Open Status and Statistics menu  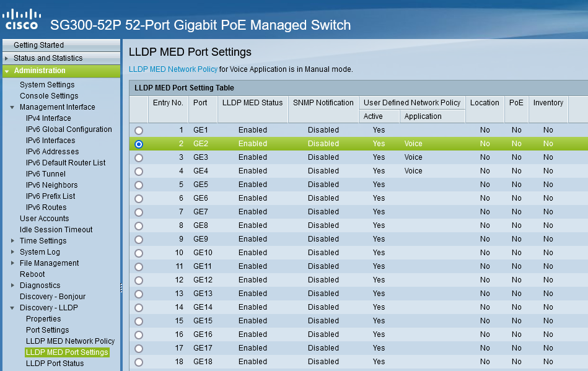pyautogui.click(x=61, y=58)
